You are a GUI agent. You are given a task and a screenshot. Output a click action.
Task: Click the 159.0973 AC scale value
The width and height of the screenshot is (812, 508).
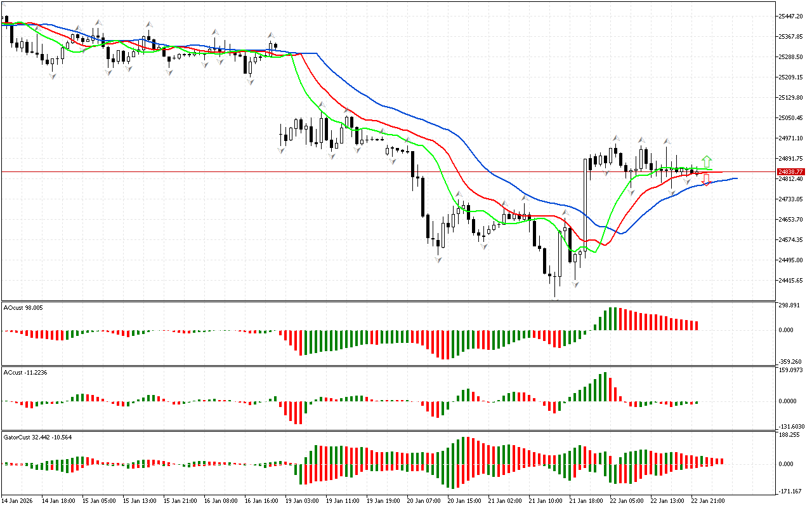point(790,370)
